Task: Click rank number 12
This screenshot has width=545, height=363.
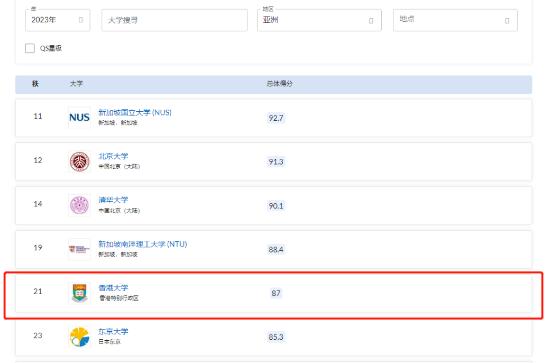Action: pyautogui.click(x=38, y=160)
